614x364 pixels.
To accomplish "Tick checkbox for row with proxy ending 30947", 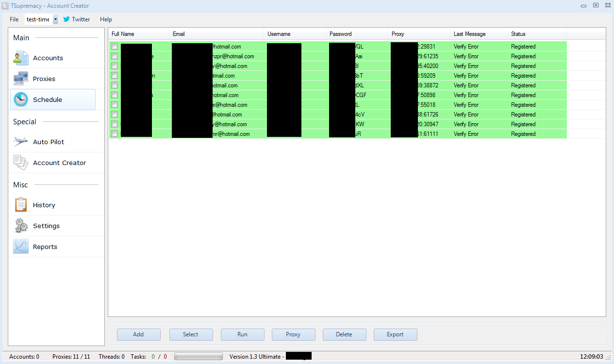I will [x=114, y=124].
